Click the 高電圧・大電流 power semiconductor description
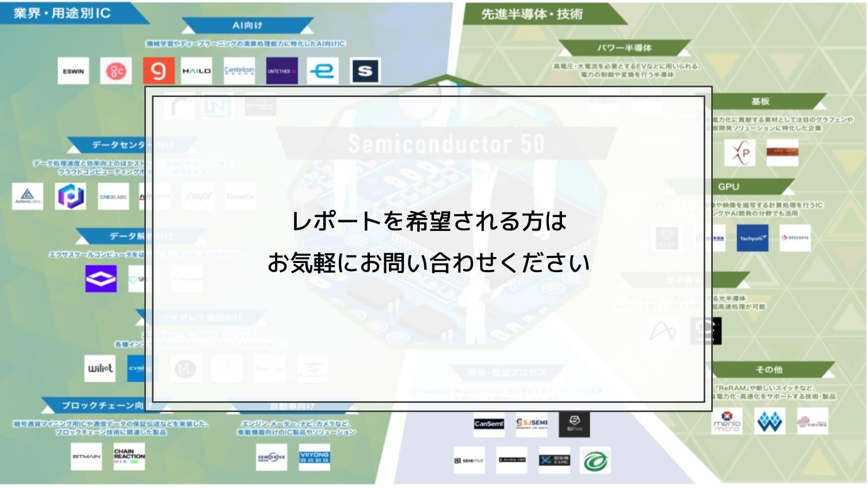Viewport: 868px width, 488px height. click(x=627, y=67)
